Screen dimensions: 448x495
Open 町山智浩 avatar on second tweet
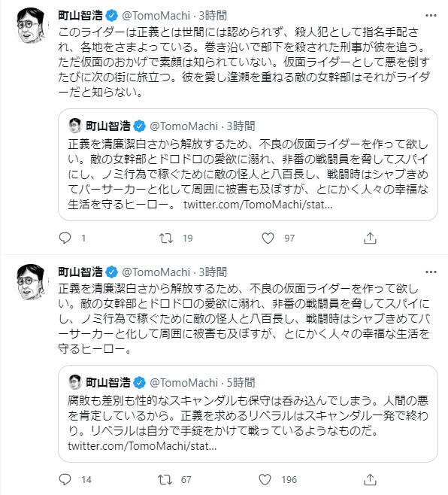point(31,281)
